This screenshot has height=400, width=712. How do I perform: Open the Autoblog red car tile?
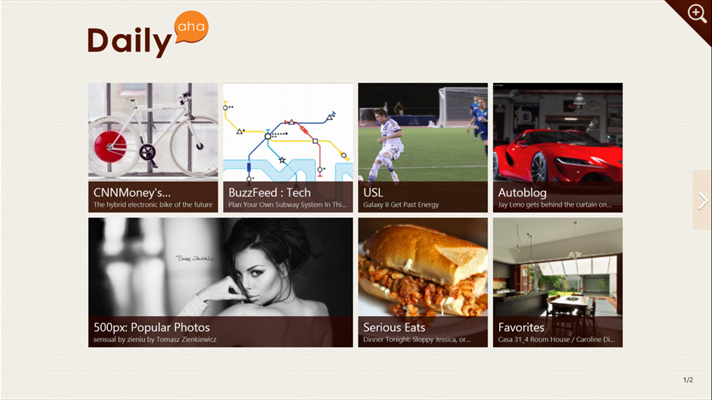point(558,148)
